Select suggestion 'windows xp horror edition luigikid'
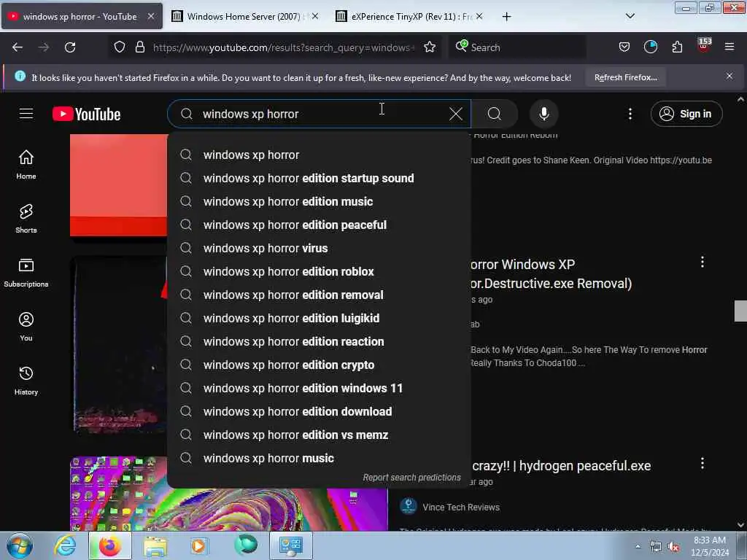 pos(320,318)
